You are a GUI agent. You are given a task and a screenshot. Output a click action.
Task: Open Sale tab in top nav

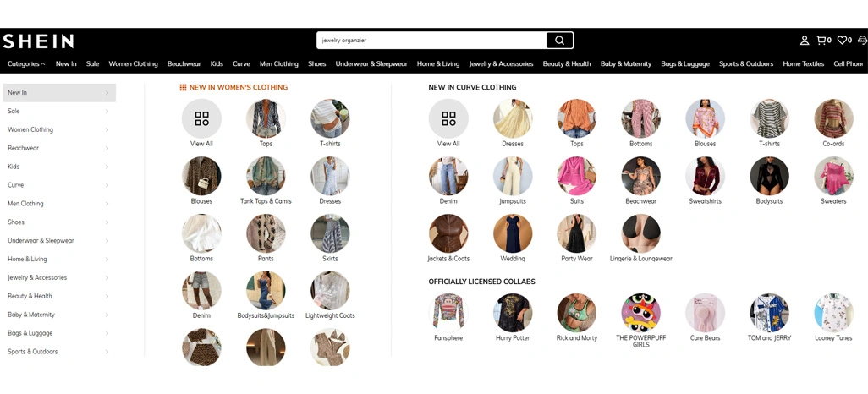[x=92, y=63]
